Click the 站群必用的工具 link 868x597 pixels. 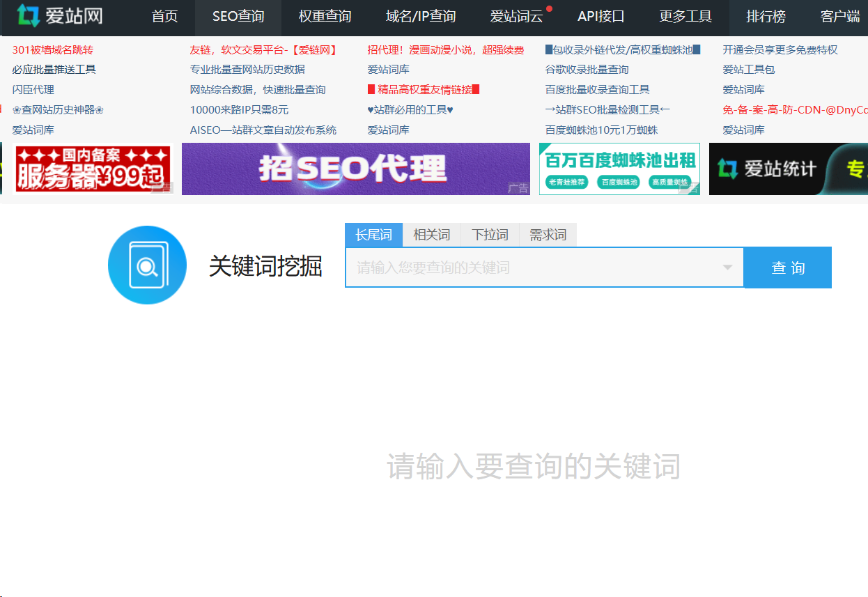pyautogui.click(x=410, y=109)
